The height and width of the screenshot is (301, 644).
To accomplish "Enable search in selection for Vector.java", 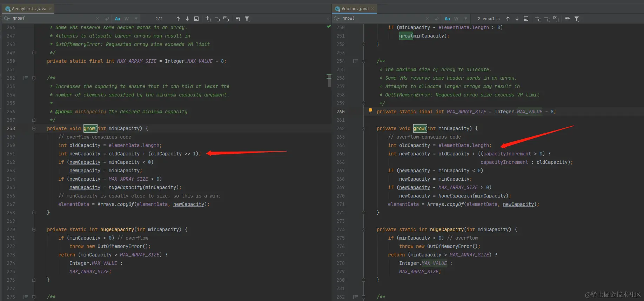I will (526, 19).
